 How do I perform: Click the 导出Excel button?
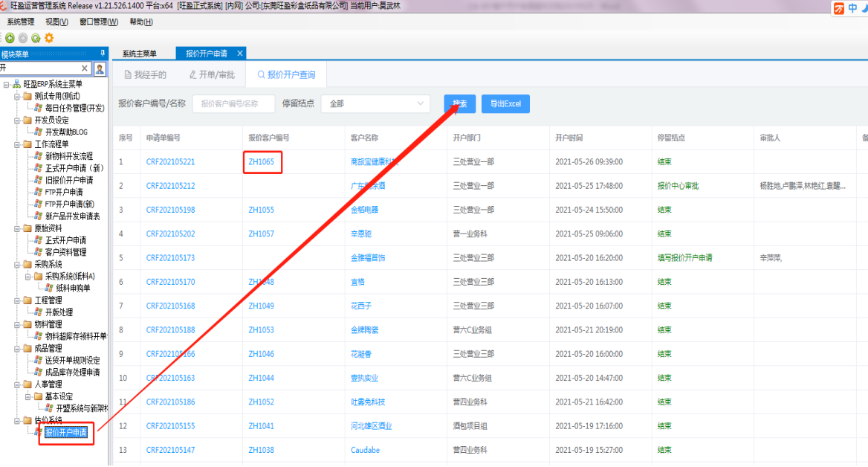505,103
